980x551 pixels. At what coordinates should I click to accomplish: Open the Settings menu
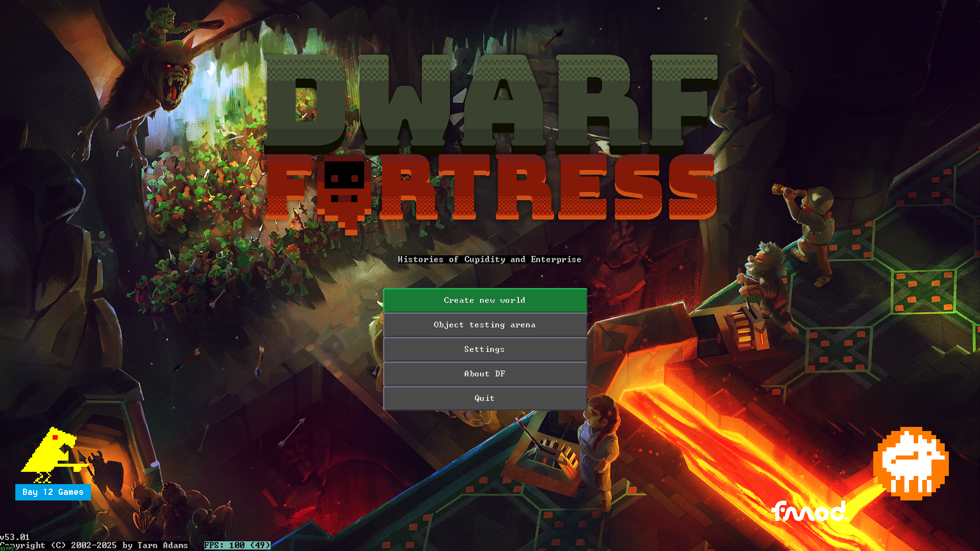pos(485,349)
